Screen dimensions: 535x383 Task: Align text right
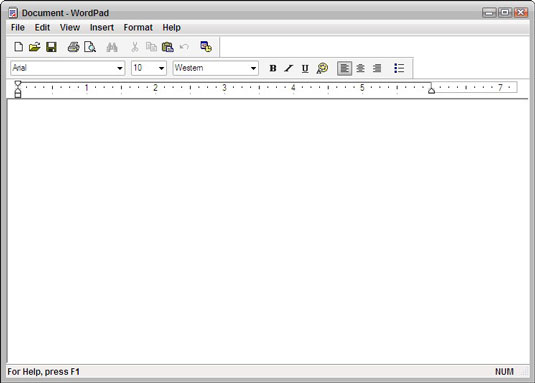click(377, 68)
